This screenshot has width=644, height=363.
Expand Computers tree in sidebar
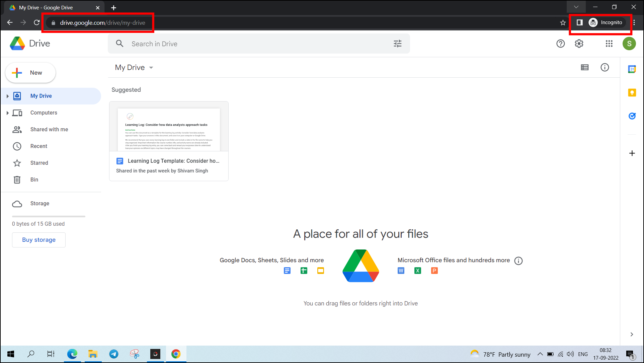point(7,113)
